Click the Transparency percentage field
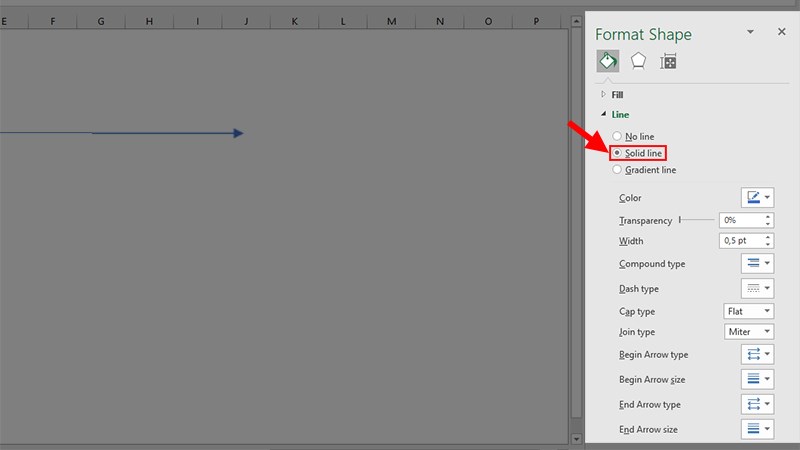 pyautogui.click(x=741, y=220)
